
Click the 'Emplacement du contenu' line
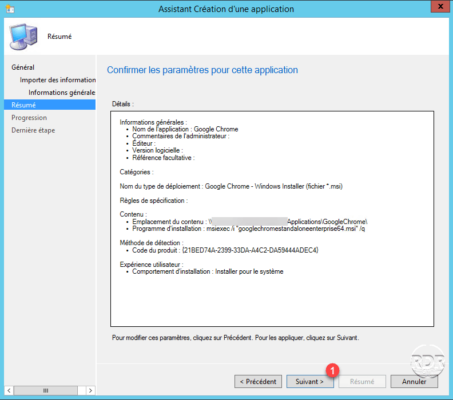pos(250,222)
